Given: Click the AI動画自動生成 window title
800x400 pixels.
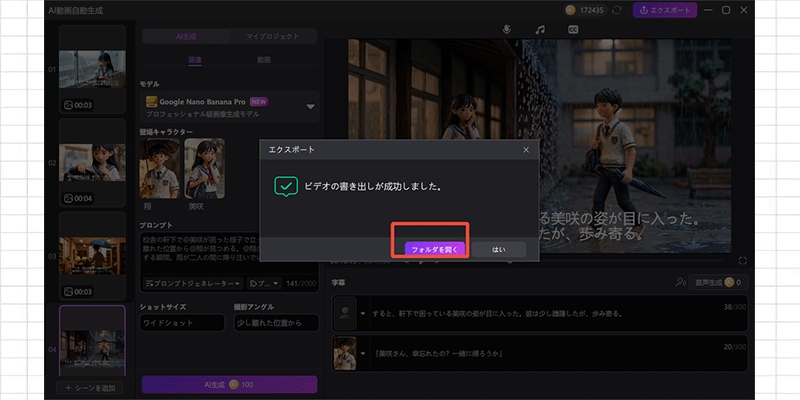Looking at the screenshot, I should 76,10.
